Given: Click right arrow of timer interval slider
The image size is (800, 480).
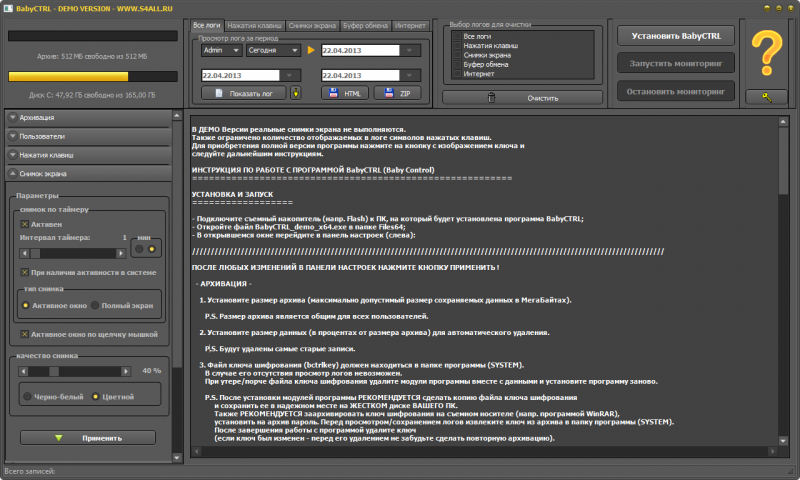Looking at the screenshot, I should tap(120, 253).
